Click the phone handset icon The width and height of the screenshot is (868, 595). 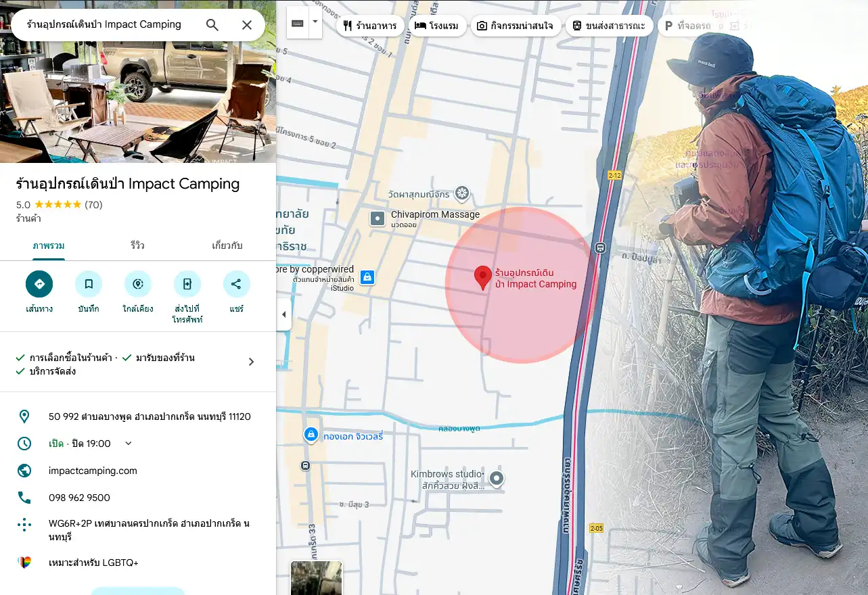pyautogui.click(x=24, y=498)
